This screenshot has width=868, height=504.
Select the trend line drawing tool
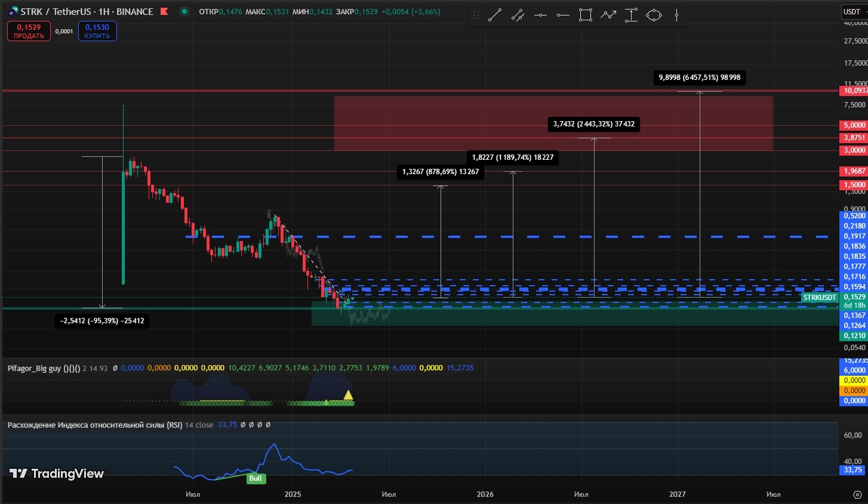click(495, 16)
